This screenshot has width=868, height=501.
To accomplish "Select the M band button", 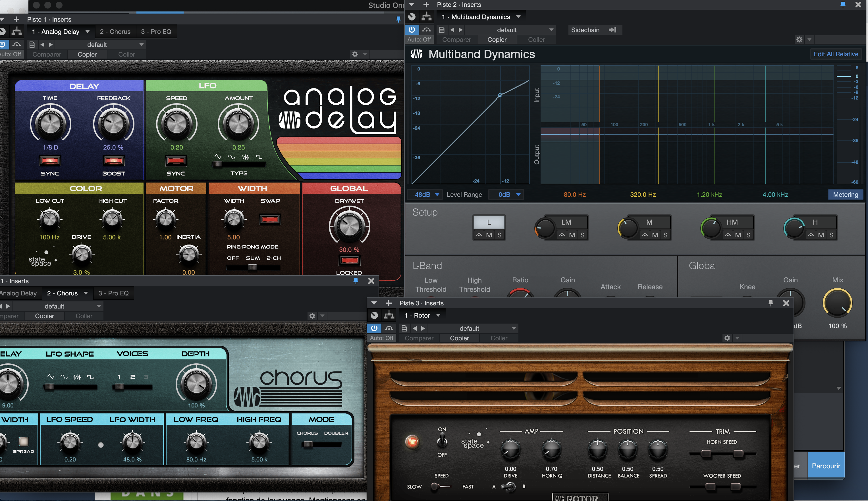I will point(649,222).
